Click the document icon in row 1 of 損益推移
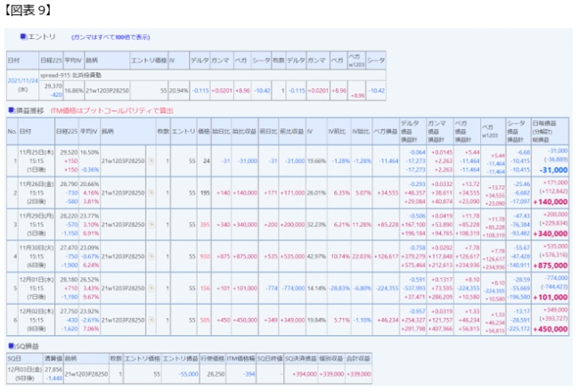This screenshot has width=579, height=392. pyautogui.click(x=151, y=160)
